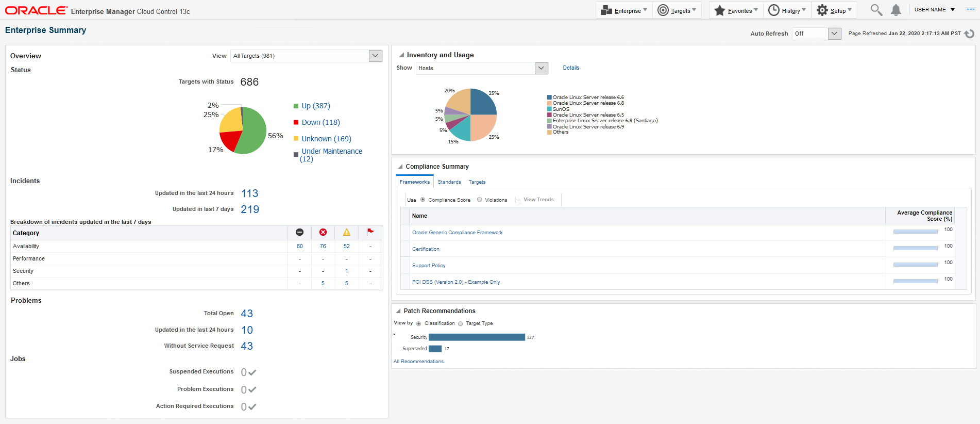Select the Violations radio button
The width and height of the screenshot is (980, 424).
480,200
